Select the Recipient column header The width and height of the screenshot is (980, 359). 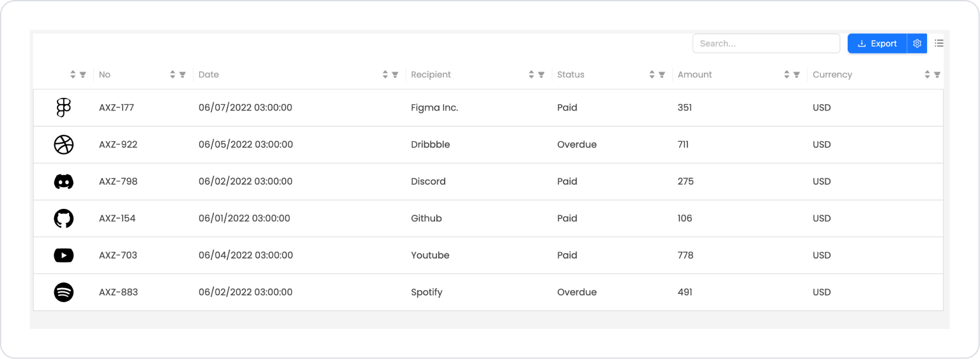[x=431, y=75]
